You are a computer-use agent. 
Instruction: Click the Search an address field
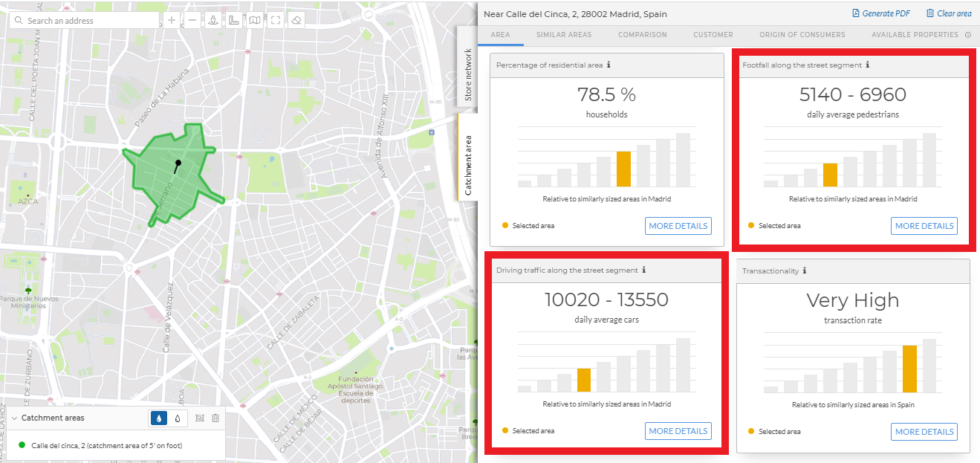(84, 20)
